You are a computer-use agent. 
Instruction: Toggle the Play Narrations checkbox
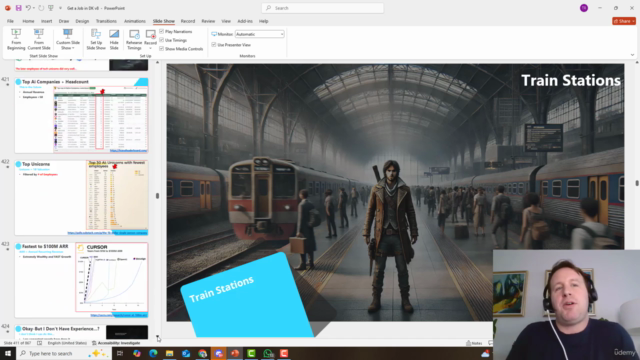coord(162,31)
